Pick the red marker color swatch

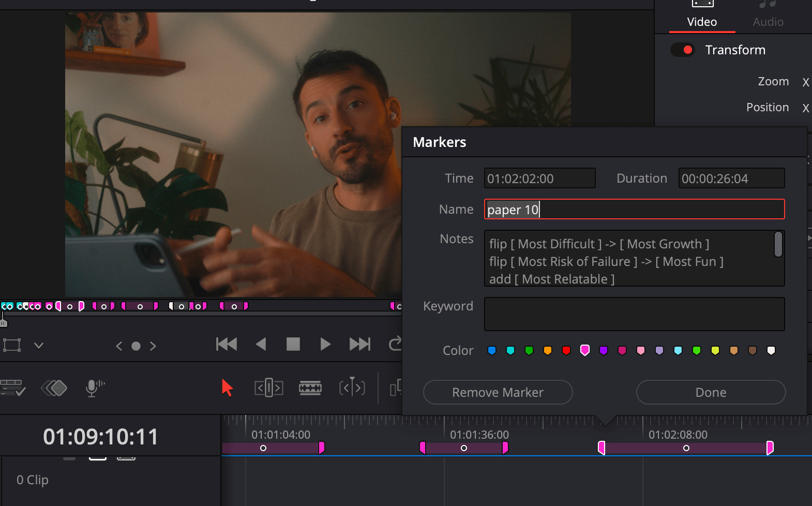tap(566, 351)
